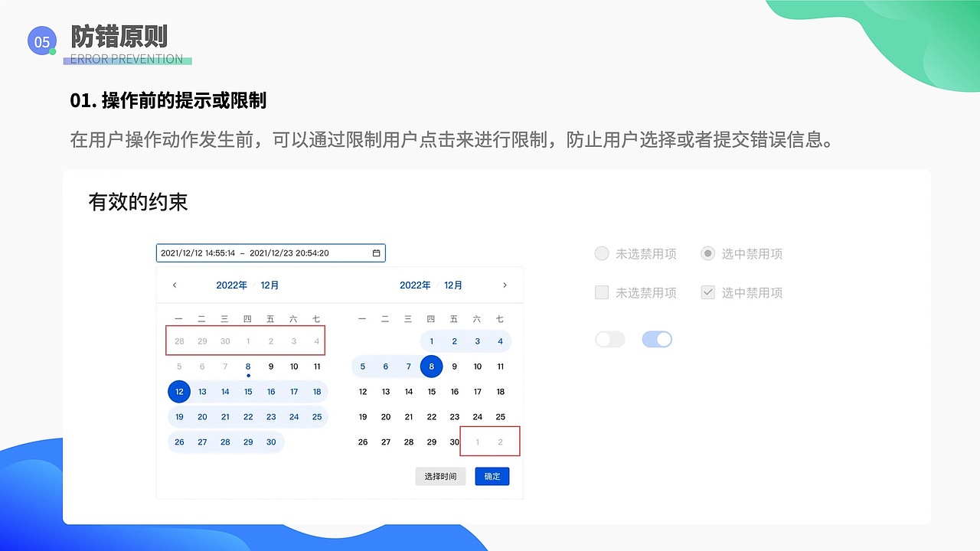This screenshot has width=980, height=551.
Task: Choose date 5 in the right calendar
Action: tap(363, 367)
